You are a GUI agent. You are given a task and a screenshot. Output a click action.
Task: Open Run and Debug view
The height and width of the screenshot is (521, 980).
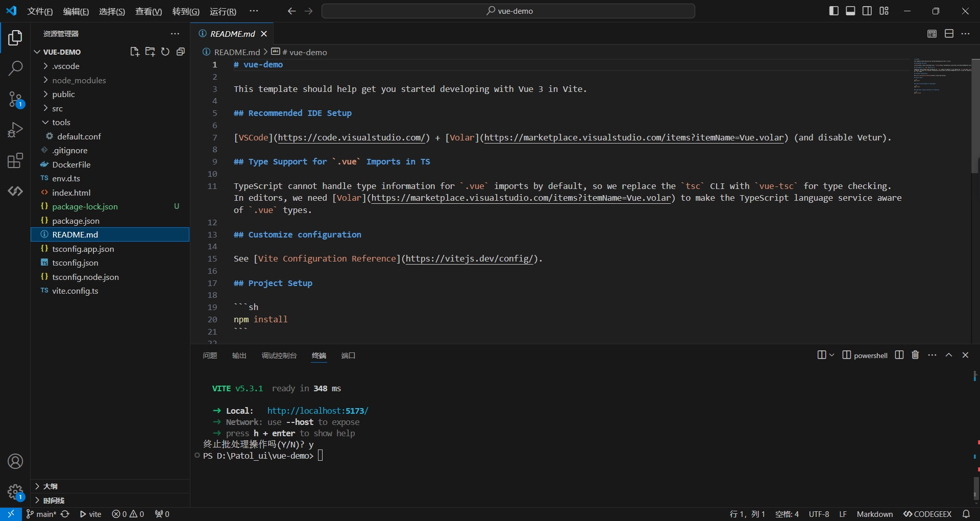tap(15, 130)
